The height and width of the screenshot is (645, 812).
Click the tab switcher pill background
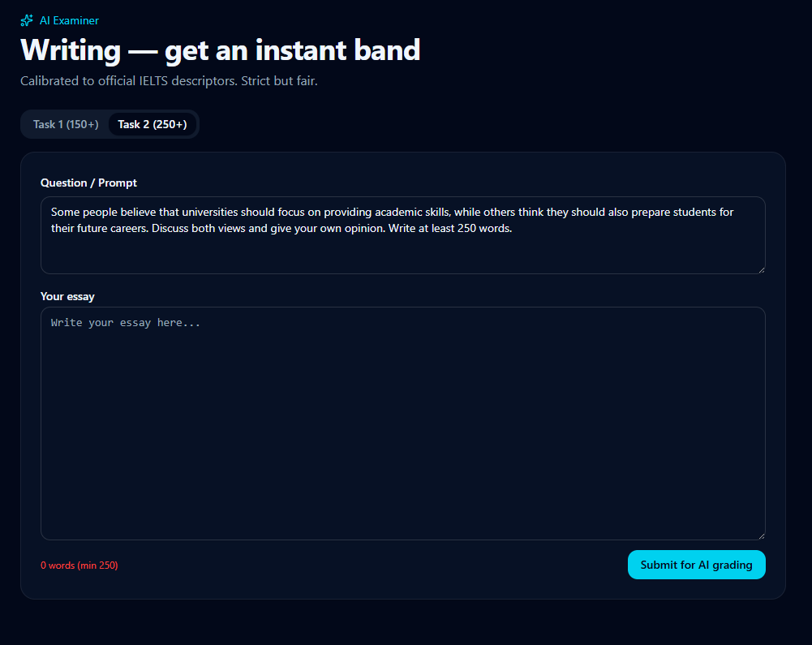point(110,124)
